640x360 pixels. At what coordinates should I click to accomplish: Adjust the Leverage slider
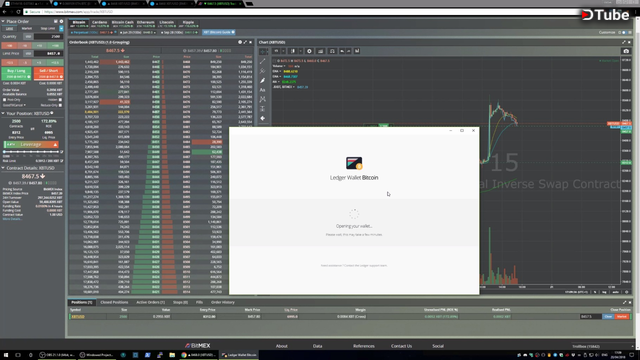click(31, 152)
